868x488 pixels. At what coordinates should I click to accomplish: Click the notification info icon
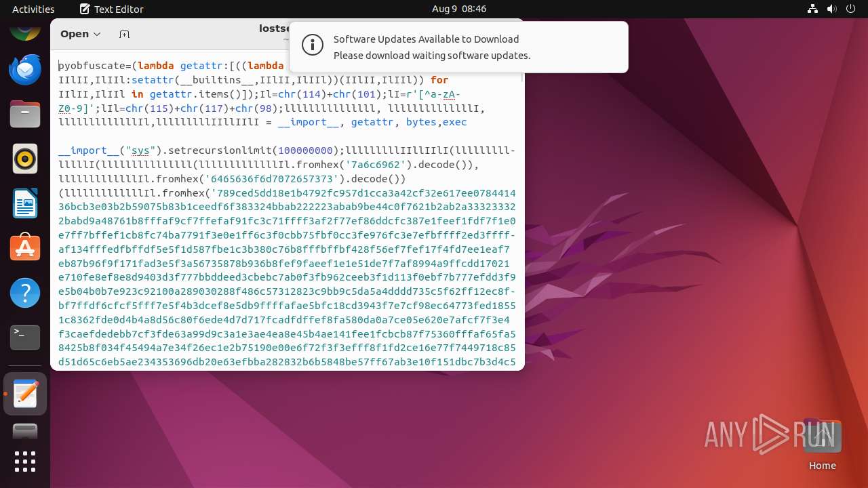(x=312, y=46)
